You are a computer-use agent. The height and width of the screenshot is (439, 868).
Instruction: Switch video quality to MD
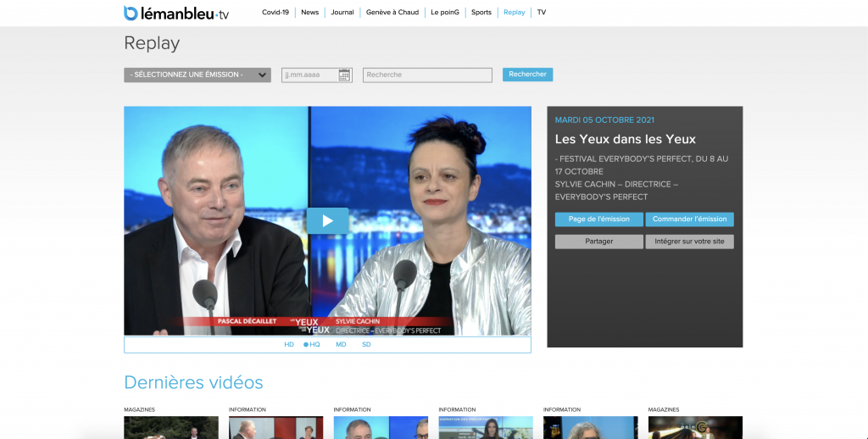tap(341, 345)
